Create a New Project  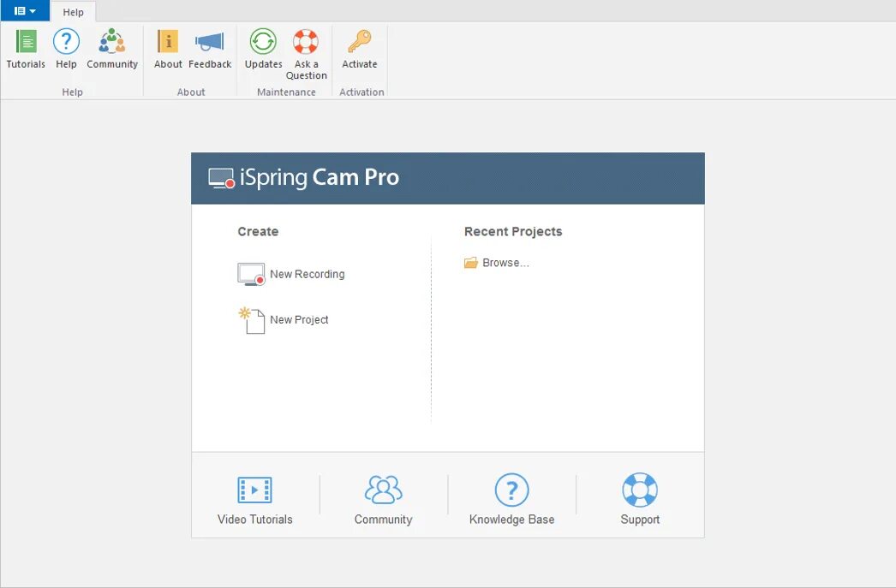(284, 320)
